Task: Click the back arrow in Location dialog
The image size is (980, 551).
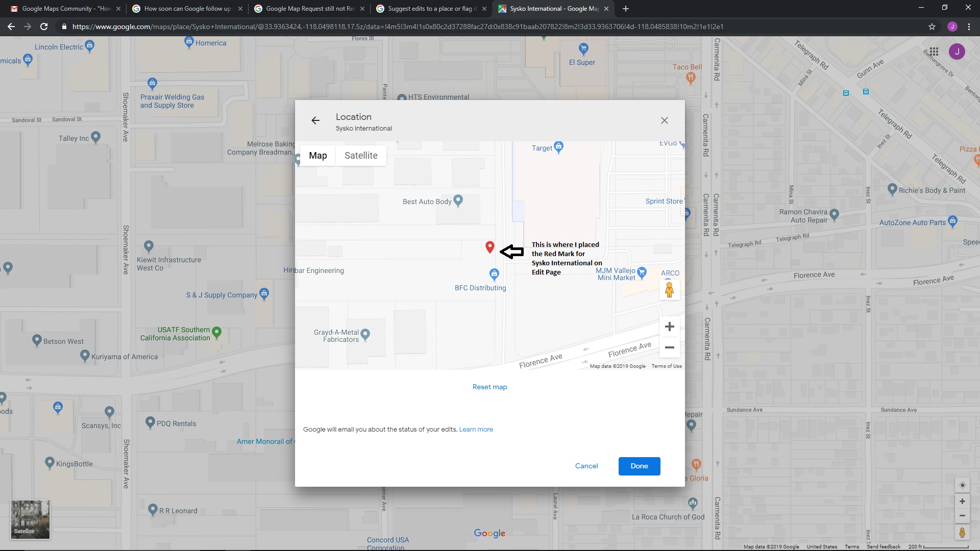Action: point(315,120)
